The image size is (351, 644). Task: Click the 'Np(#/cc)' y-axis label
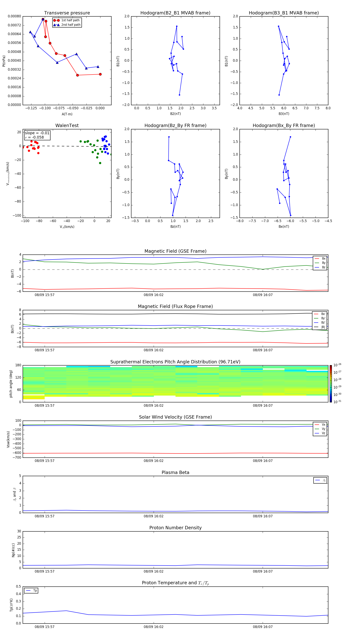coord(13,550)
